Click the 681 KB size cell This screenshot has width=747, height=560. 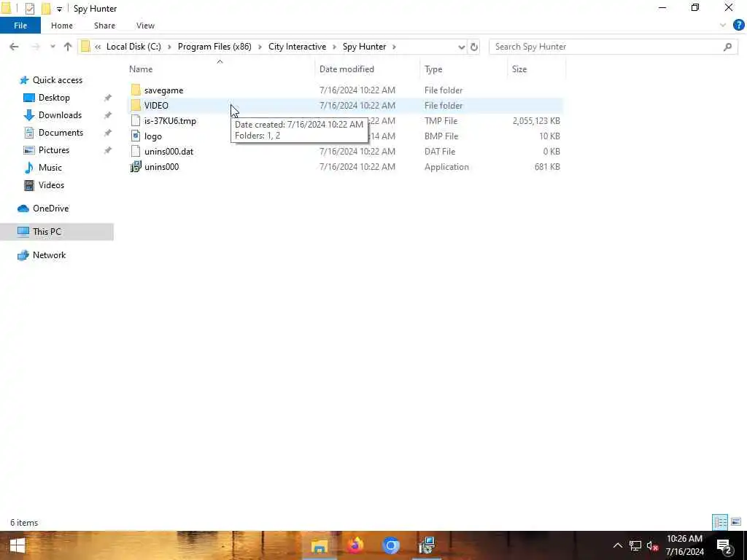(x=547, y=167)
